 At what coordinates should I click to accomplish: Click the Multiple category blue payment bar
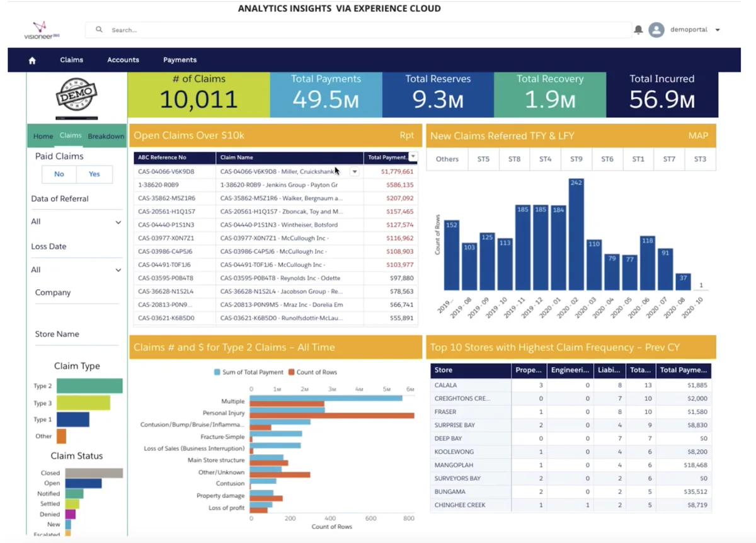point(326,398)
